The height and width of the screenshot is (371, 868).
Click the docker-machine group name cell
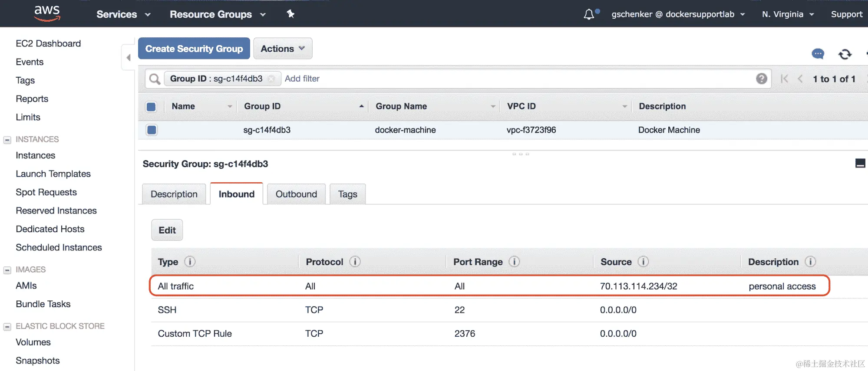[405, 130]
